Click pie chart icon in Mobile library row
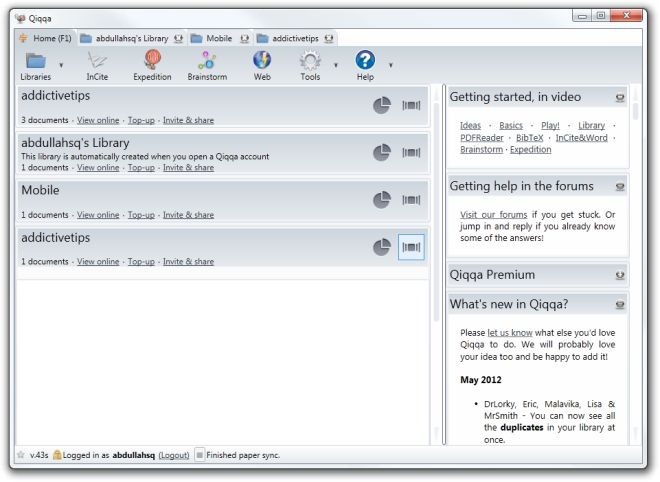The width and height of the screenshot is (660, 482). click(382, 200)
